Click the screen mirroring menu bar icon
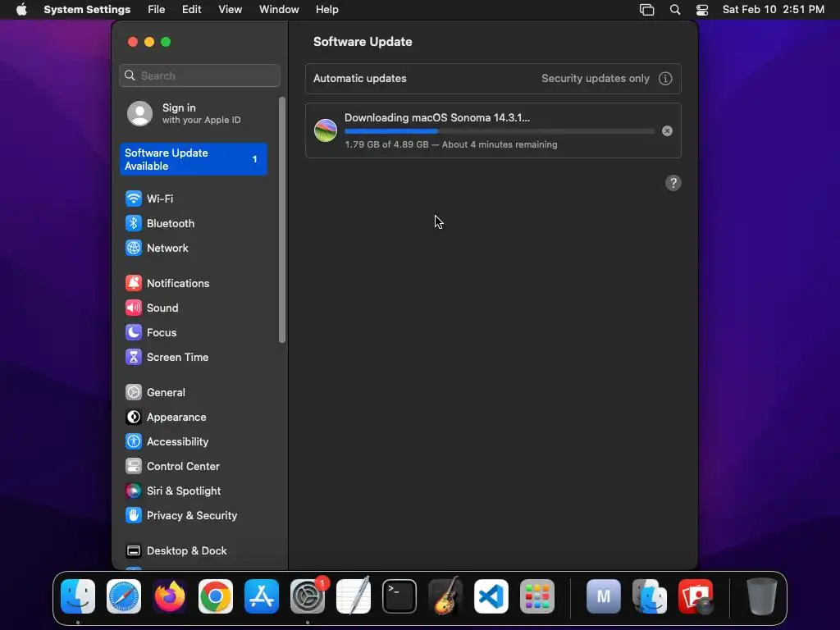This screenshot has width=840, height=630. point(646,10)
